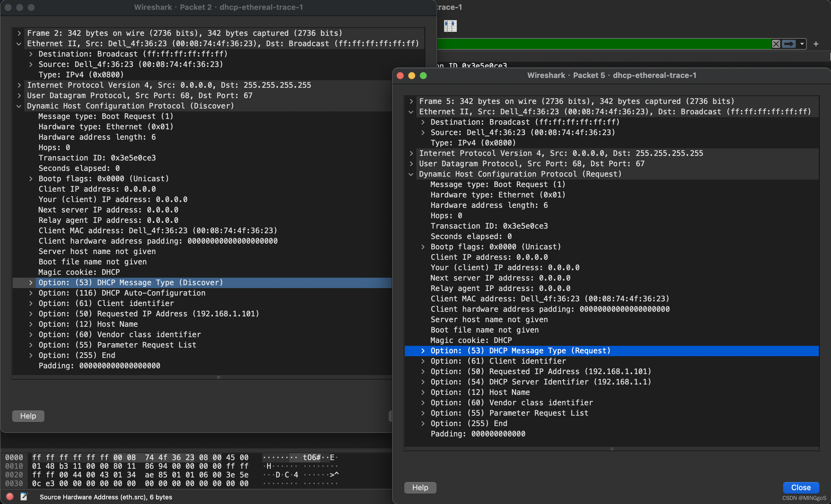Select Transaction ID row in Packet 5

coord(612,226)
